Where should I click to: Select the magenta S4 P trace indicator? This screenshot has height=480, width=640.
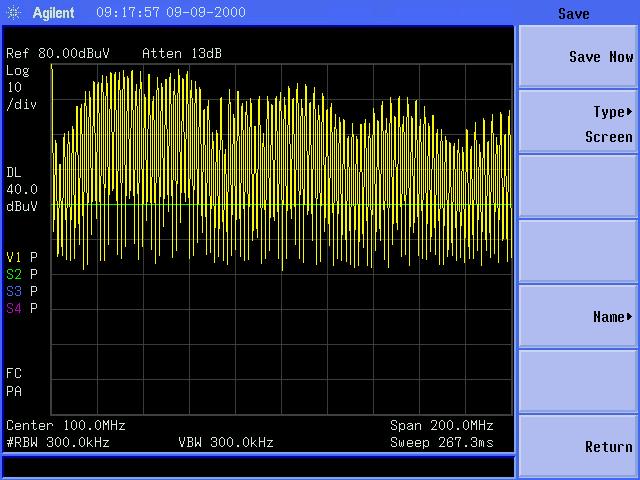pyautogui.click(x=22, y=308)
